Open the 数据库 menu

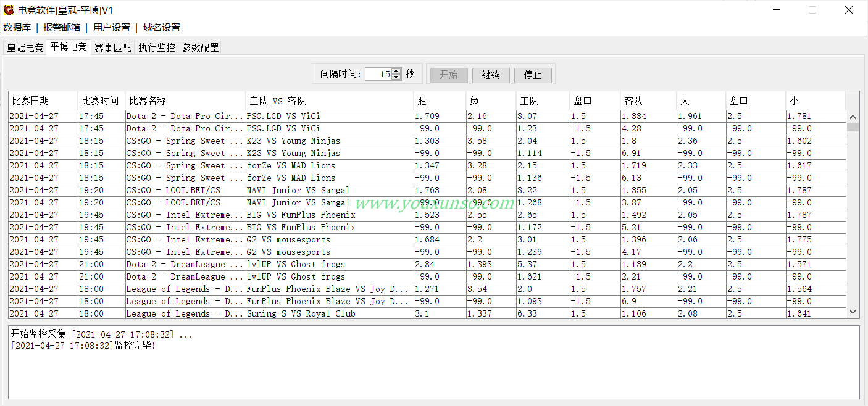click(17, 28)
